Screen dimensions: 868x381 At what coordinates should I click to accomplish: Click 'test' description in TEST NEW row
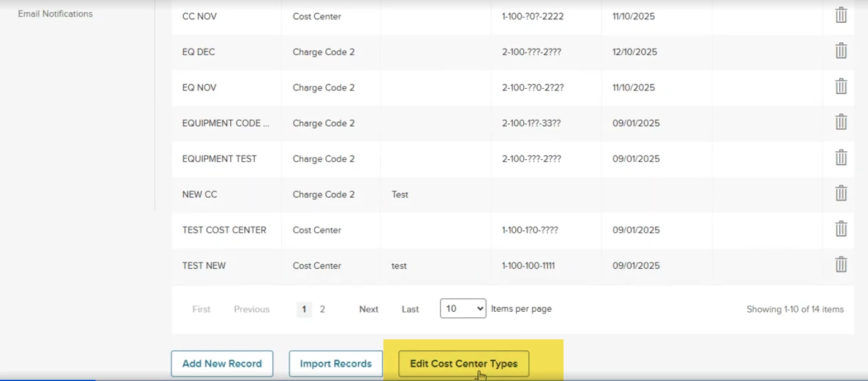[399, 266]
